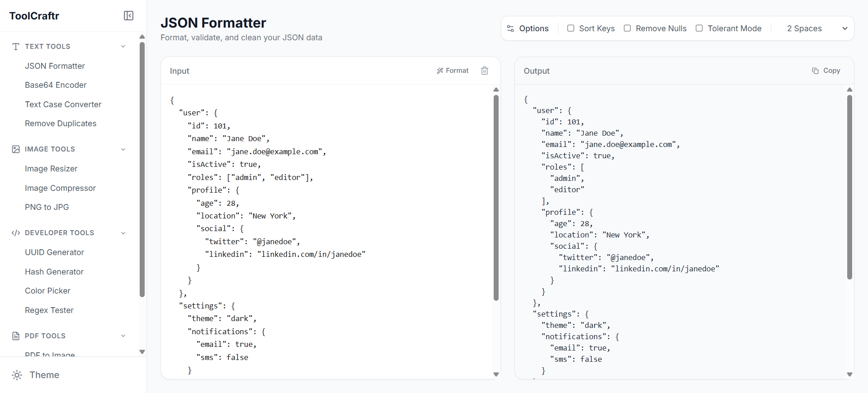Click the Theme sun icon
The width and height of the screenshot is (868, 393).
[x=17, y=375]
